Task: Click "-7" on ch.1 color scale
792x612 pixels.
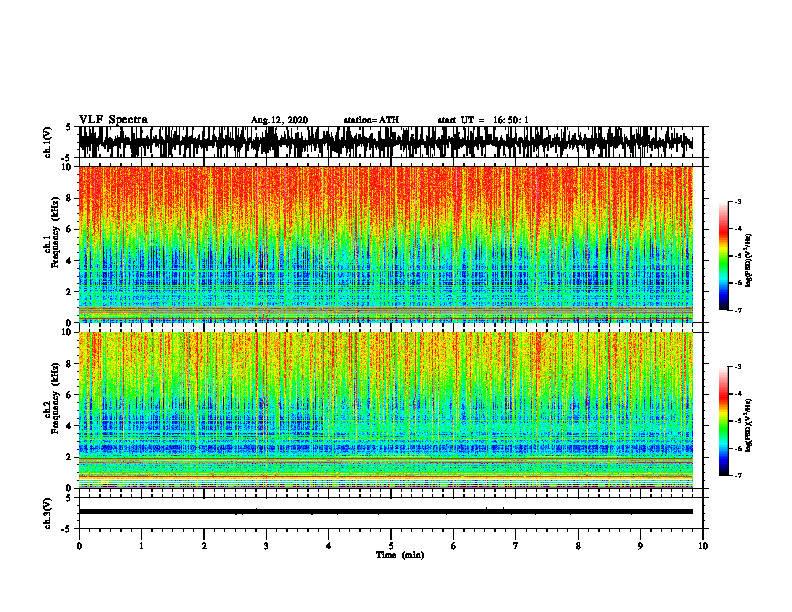Action: (x=737, y=310)
